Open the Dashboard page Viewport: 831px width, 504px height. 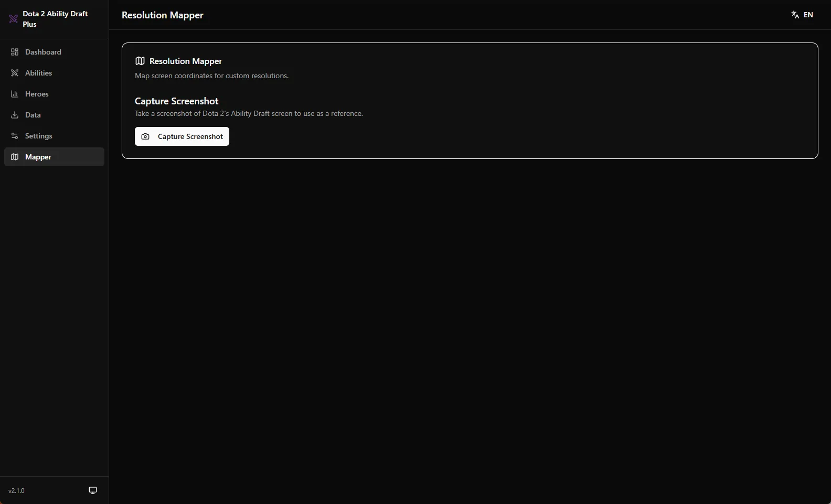click(x=54, y=52)
